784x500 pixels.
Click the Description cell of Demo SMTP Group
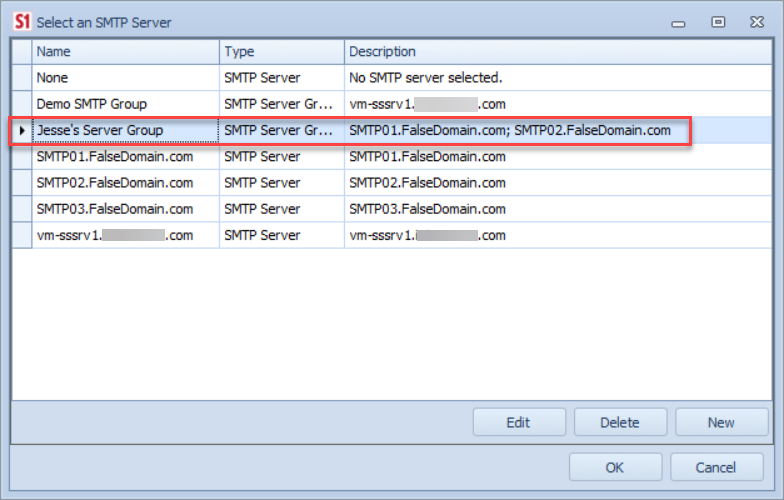(x=558, y=104)
